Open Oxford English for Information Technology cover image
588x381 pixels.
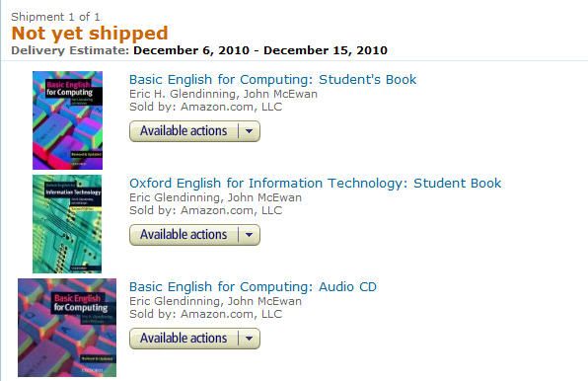tap(67, 224)
